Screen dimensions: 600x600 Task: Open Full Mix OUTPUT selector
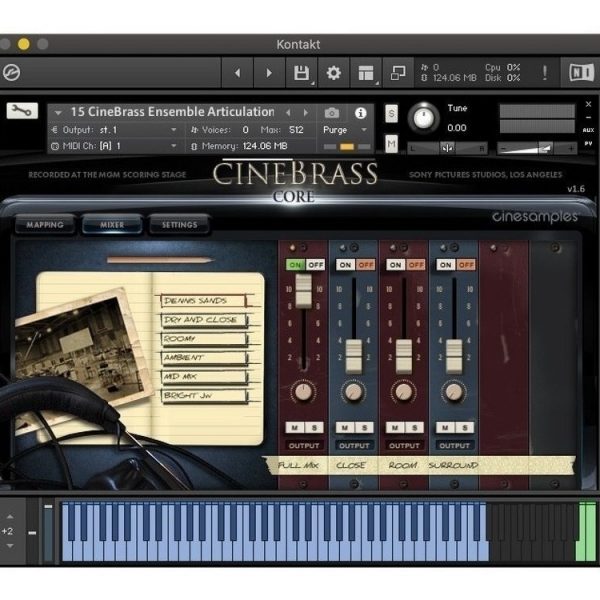tap(304, 446)
